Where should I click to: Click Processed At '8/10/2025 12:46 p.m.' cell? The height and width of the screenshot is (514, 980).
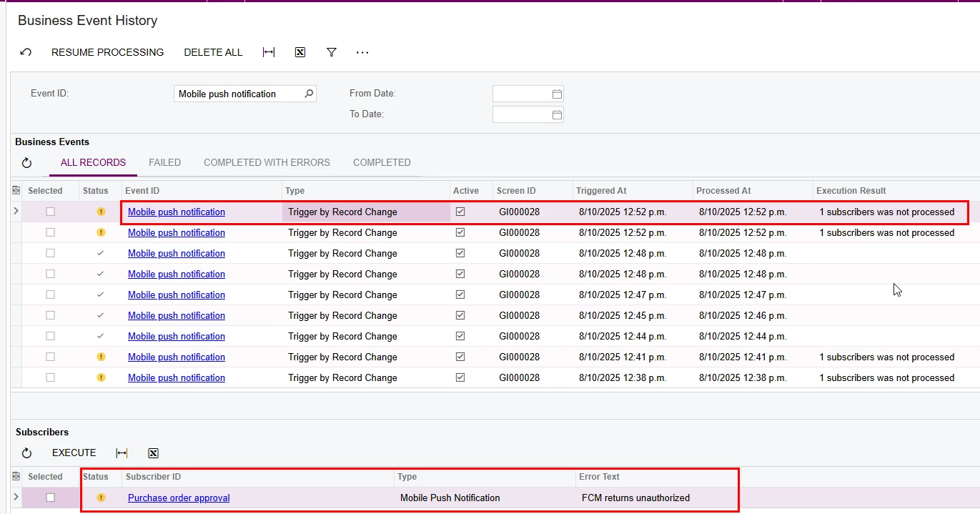(743, 315)
